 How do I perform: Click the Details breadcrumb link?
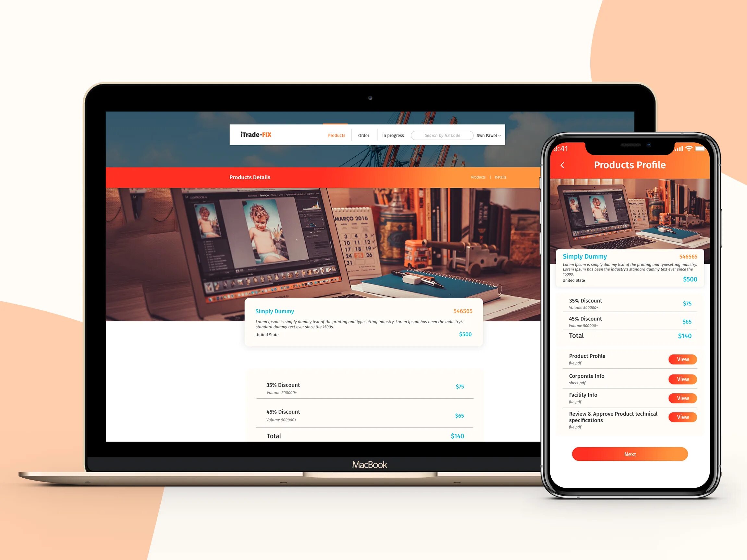coord(501,177)
